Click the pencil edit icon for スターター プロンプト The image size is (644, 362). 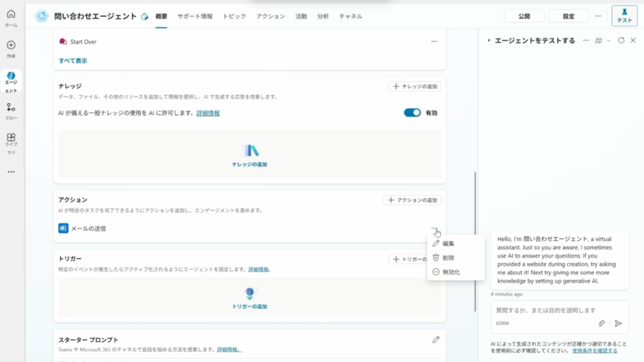click(436, 339)
